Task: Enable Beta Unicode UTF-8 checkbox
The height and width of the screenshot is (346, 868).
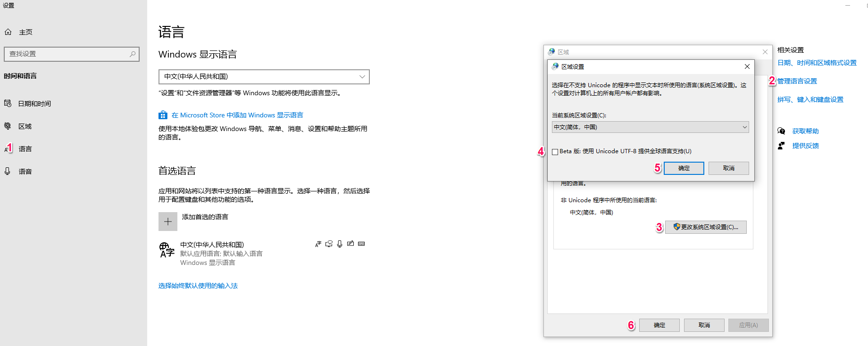Action: [555, 152]
